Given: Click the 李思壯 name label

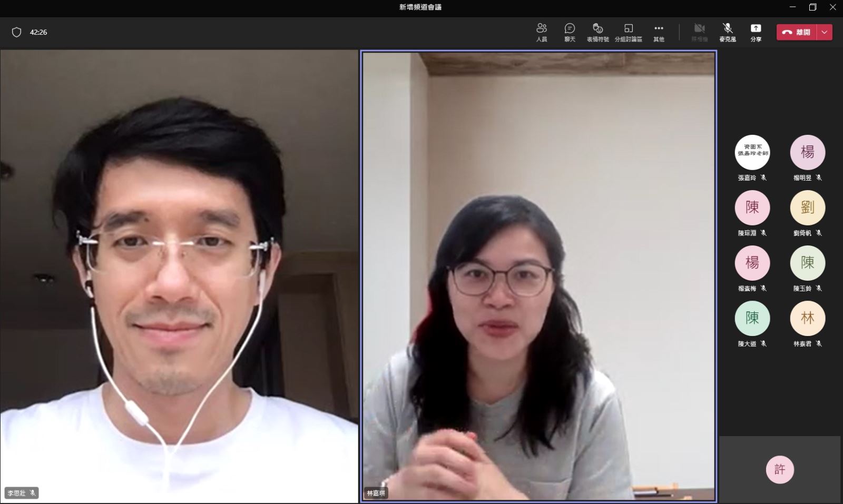Looking at the screenshot, I should (16, 493).
